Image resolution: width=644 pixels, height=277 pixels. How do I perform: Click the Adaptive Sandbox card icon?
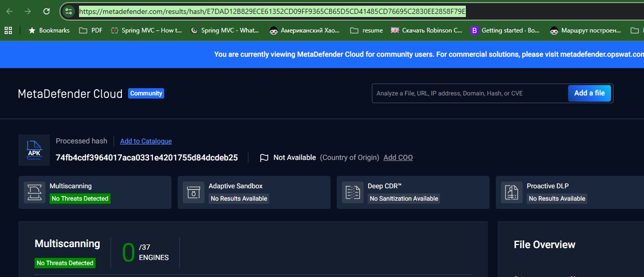194,192
